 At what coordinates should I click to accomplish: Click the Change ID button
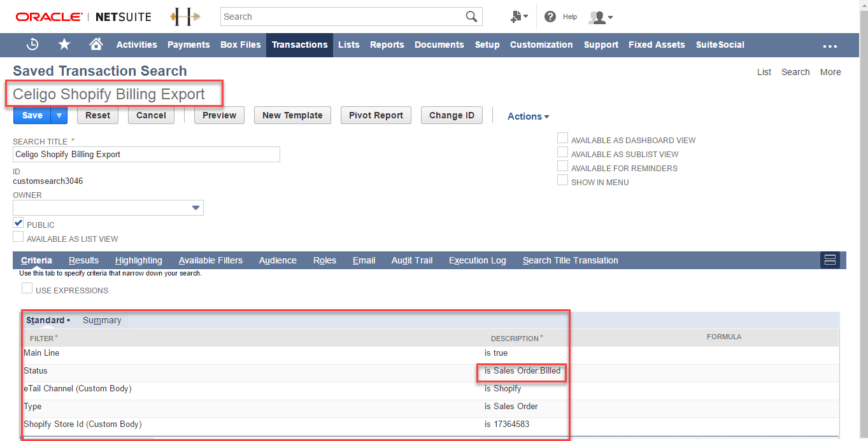pyautogui.click(x=452, y=115)
